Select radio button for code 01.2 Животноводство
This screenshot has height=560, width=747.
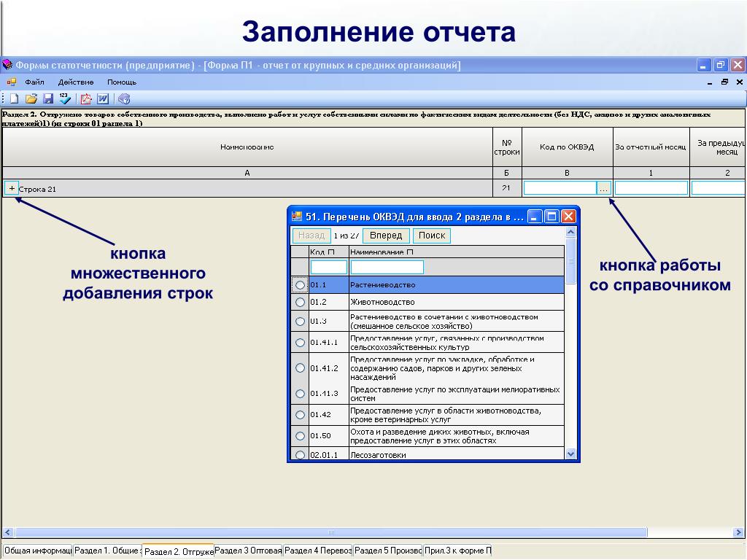tap(300, 302)
